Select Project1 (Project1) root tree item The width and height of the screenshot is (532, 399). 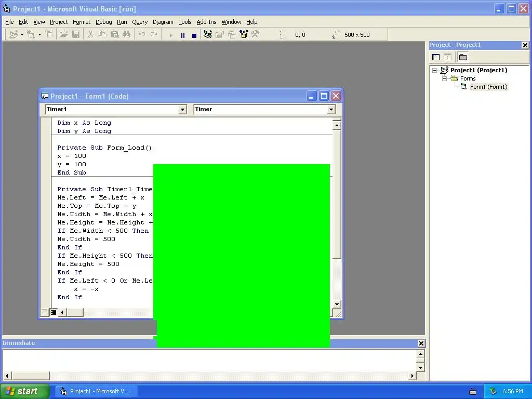pos(478,70)
